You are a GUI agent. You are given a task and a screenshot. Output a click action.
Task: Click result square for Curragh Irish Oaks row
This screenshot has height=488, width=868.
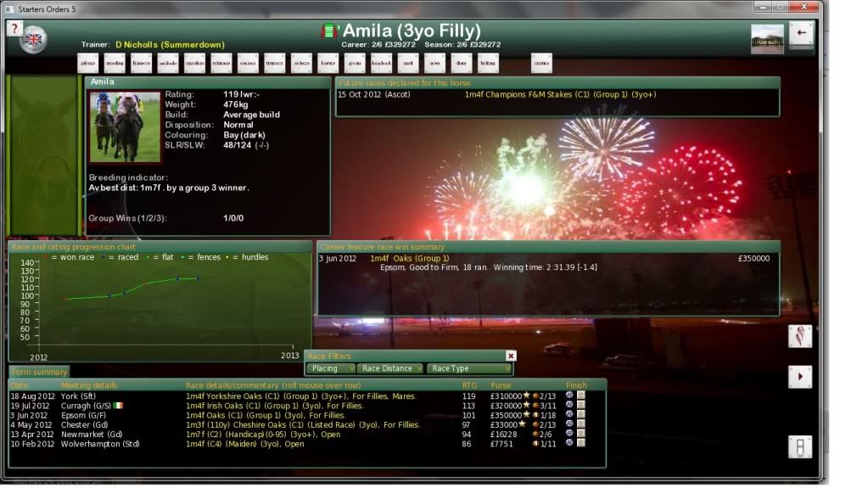(x=580, y=405)
